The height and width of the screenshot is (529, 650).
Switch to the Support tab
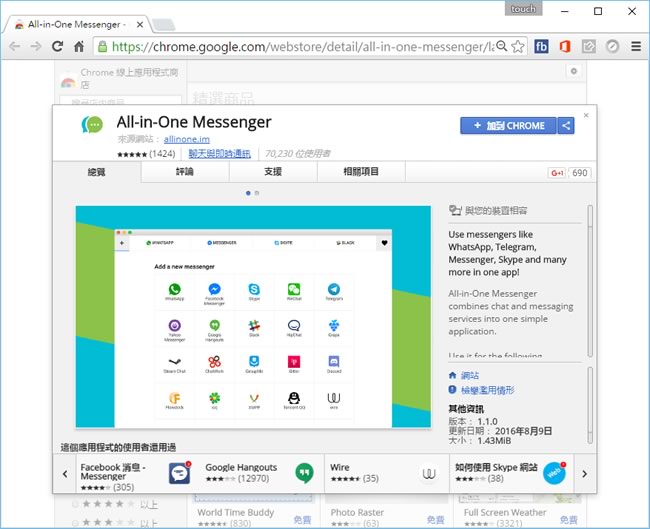tap(273, 172)
